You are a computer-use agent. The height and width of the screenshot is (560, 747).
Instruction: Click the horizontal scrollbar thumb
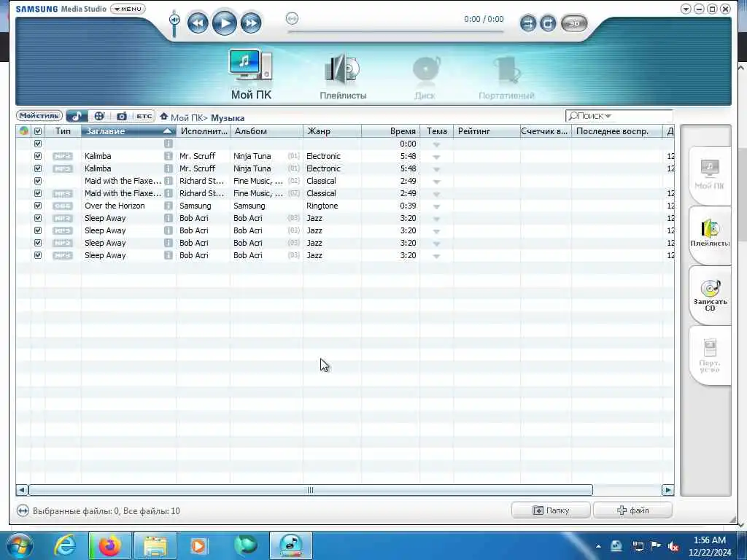311,489
